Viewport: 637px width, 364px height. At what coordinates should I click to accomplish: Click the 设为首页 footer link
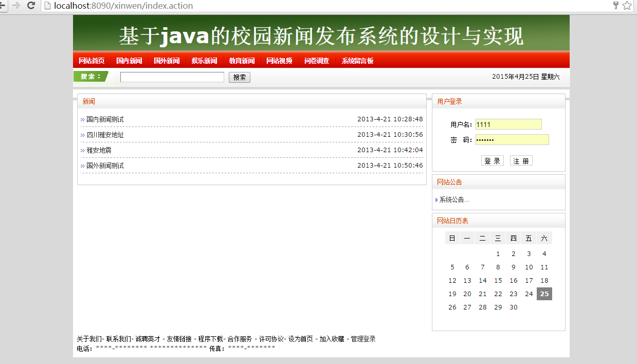(x=301, y=339)
